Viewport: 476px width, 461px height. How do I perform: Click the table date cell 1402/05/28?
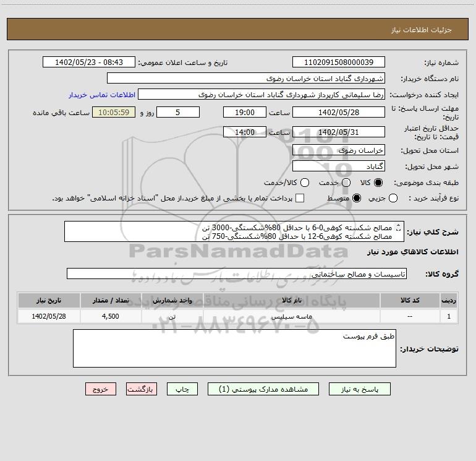(x=49, y=316)
